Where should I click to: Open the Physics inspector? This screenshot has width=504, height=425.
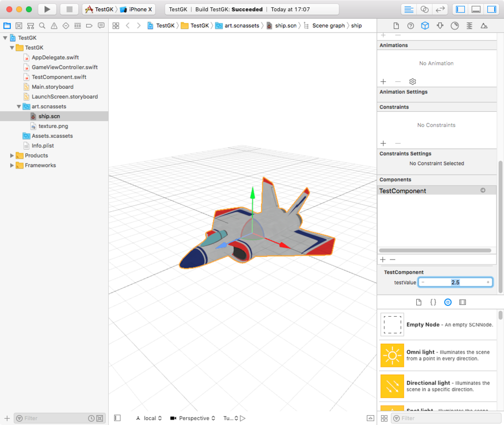pos(469,26)
